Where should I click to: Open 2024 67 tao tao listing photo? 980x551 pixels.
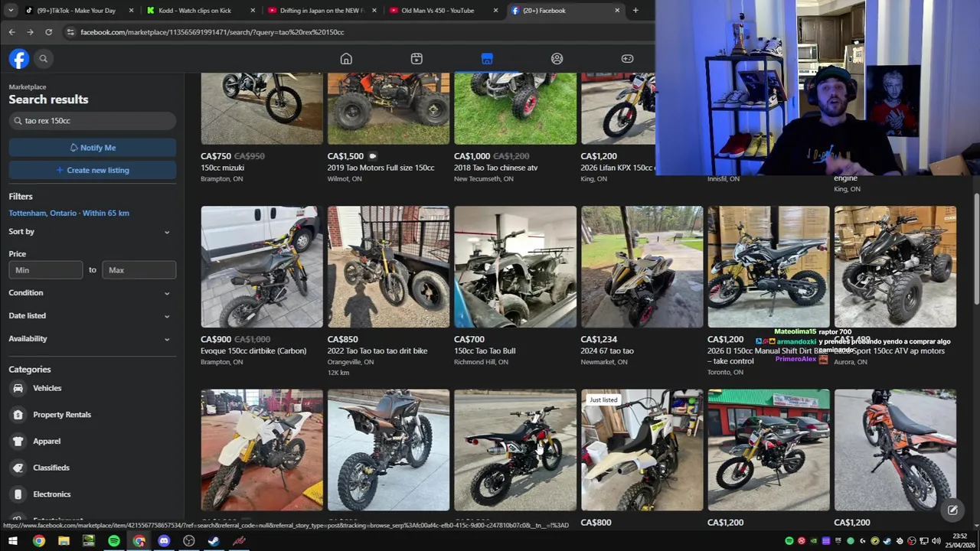(642, 266)
